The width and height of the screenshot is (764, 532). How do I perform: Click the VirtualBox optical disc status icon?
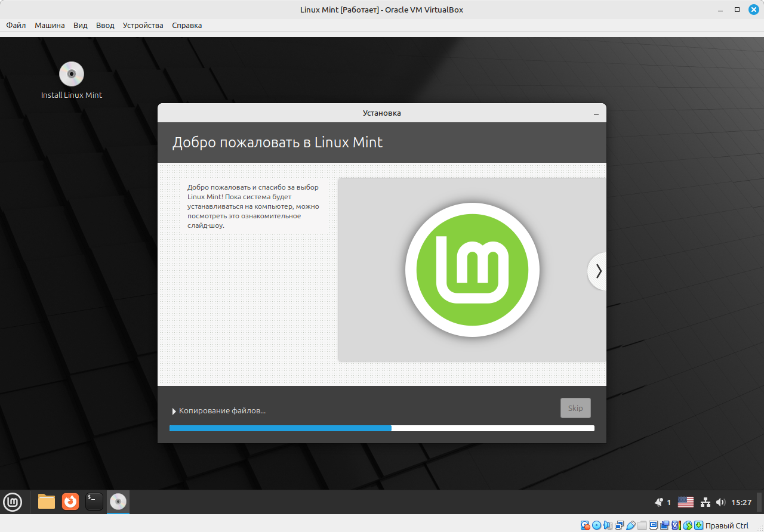point(597,525)
